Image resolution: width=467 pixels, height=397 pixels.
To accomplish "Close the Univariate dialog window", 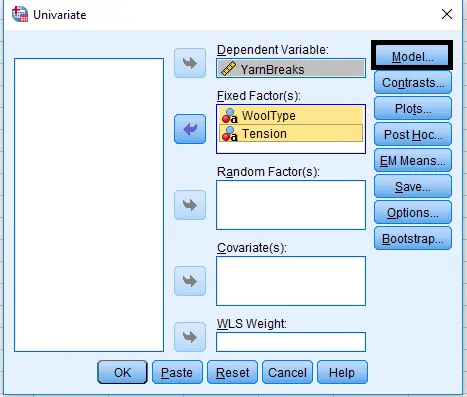I will click(447, 14).
